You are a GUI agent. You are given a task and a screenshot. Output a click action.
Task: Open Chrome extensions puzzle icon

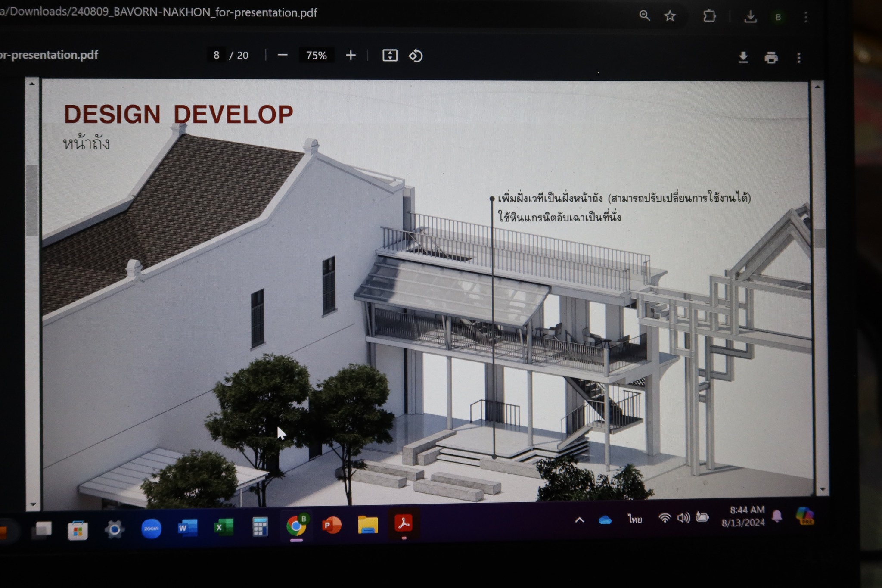coord(709,16)
